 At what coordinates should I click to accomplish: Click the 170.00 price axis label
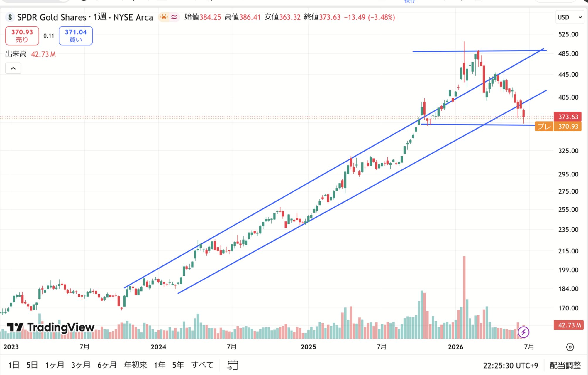click(x=568, y=308)
